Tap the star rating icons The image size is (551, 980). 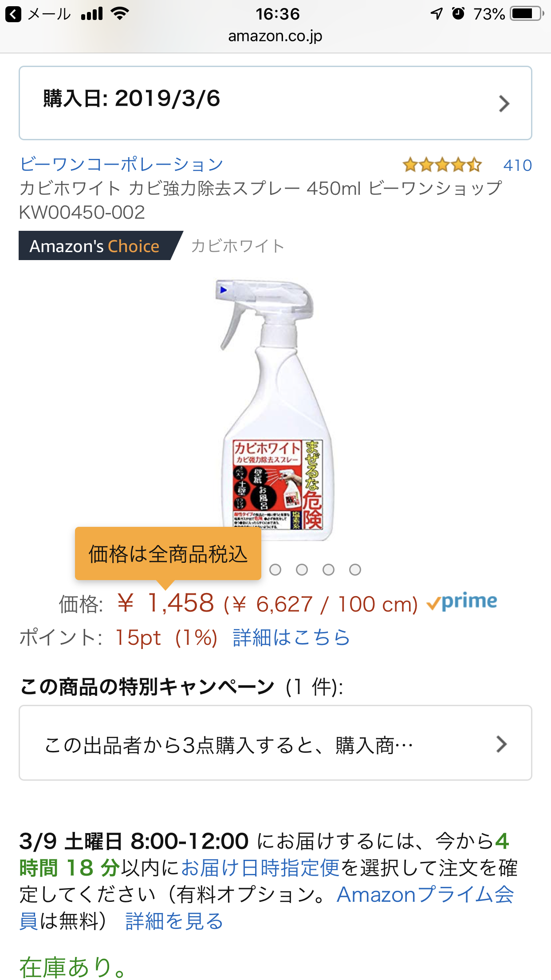(442, 165)
